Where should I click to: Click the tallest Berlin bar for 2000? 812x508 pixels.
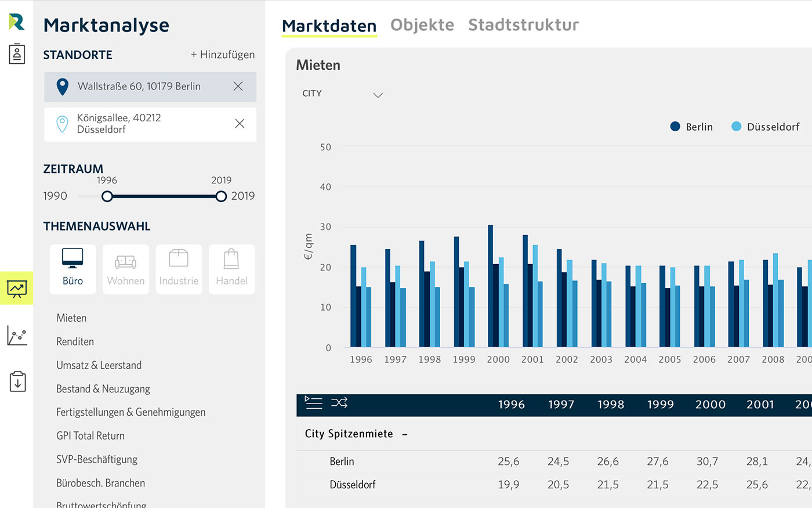(x=491, y=286)
